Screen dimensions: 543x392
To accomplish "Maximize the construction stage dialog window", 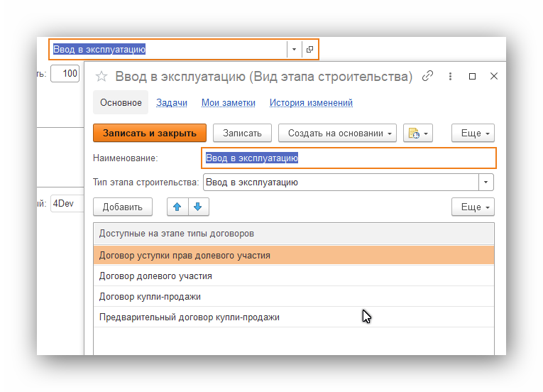I will 473,77.
